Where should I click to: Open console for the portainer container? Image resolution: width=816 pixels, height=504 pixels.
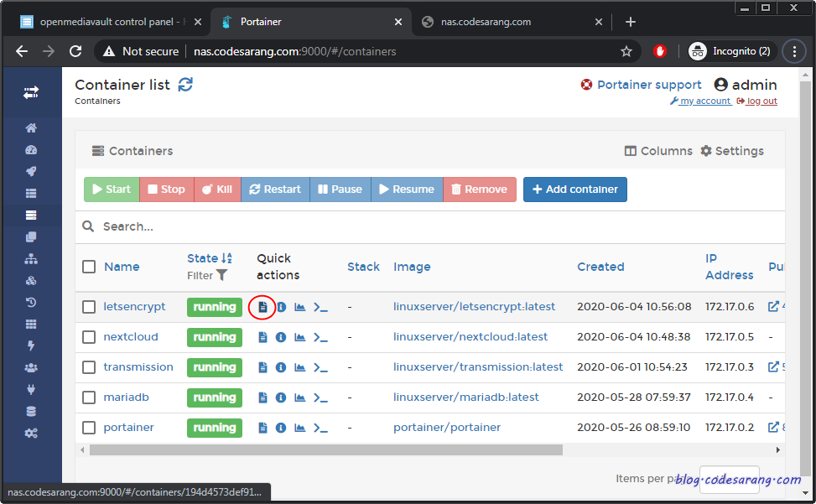pos(320,428)
